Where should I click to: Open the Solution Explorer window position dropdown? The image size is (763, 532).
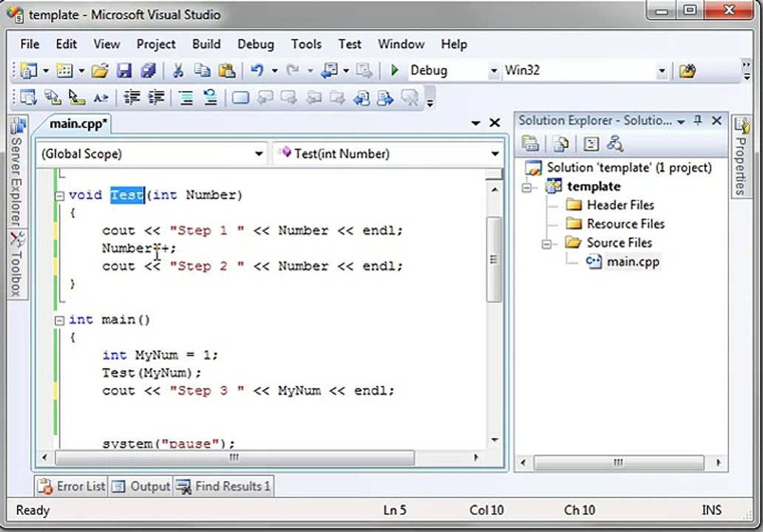[681, 121]
